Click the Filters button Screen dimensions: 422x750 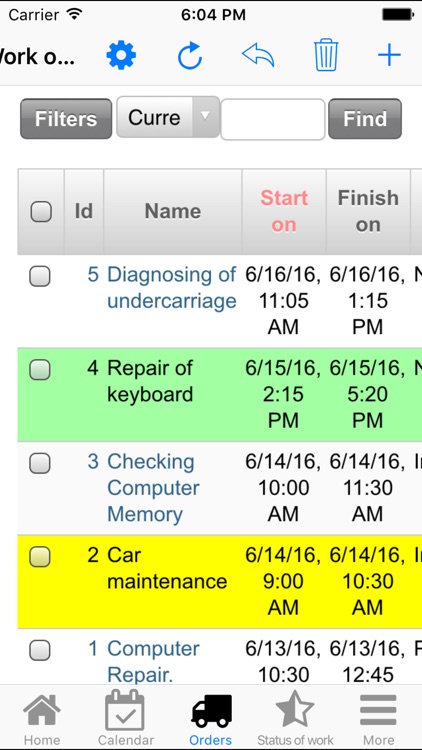tap(66, 119)
